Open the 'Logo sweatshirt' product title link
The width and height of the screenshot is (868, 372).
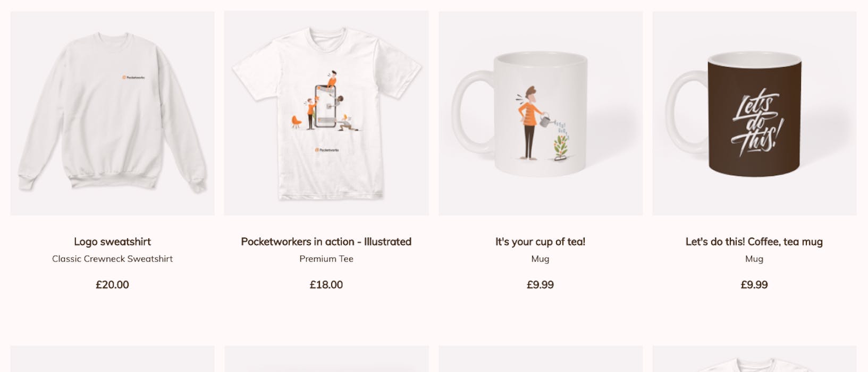tap(112, 241)
